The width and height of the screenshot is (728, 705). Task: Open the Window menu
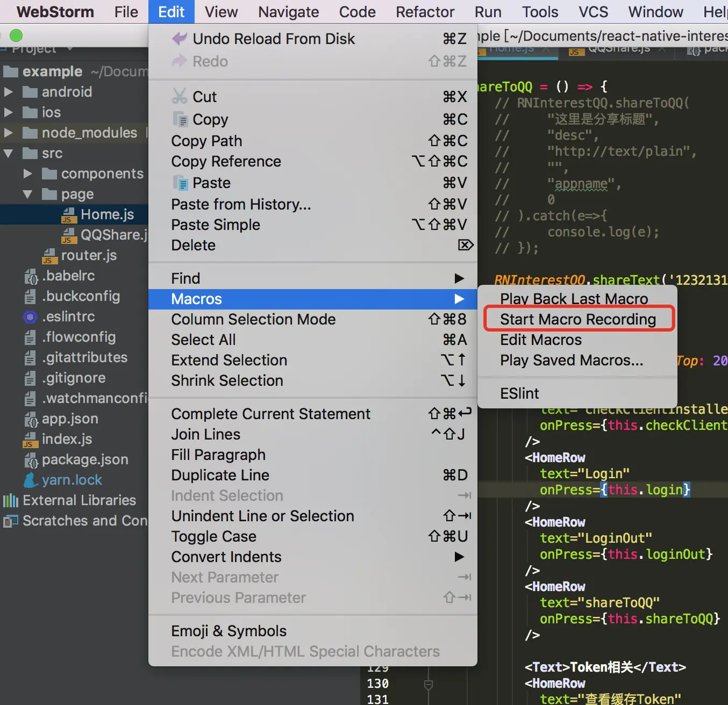coord(656,12)
